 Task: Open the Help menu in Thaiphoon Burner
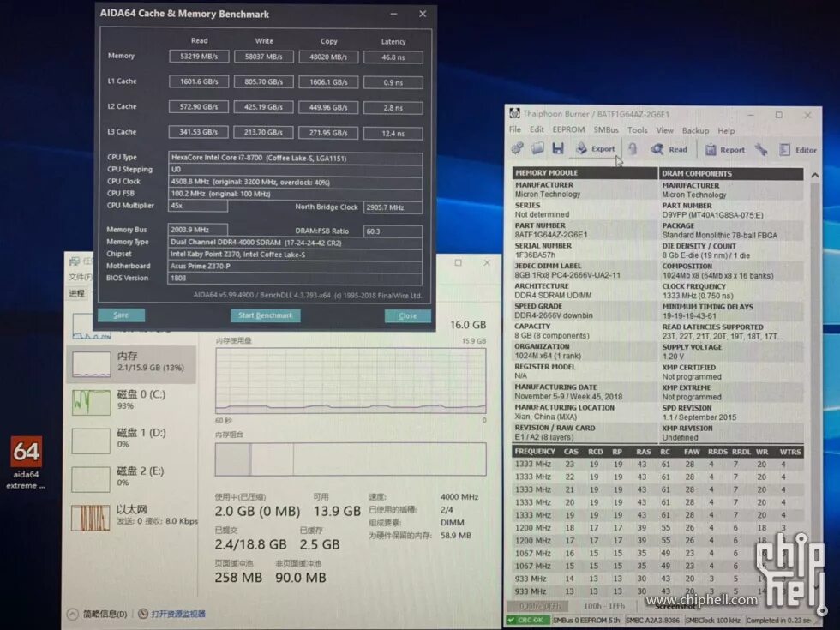click(x=727, y=130)
